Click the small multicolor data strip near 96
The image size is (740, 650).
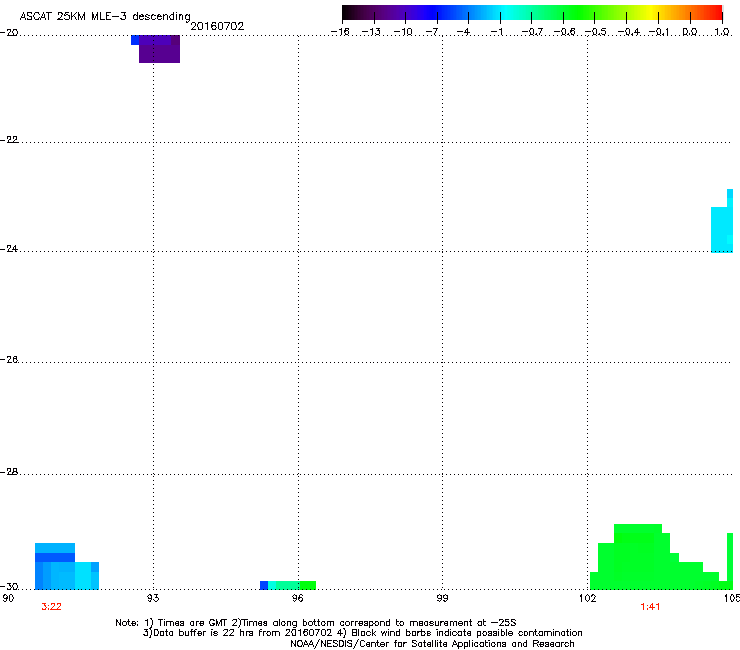click(x=288, y=585)
